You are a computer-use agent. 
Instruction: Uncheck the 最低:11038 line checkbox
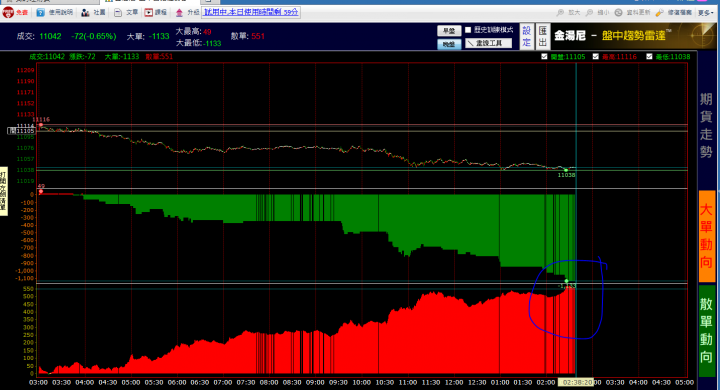649,57
